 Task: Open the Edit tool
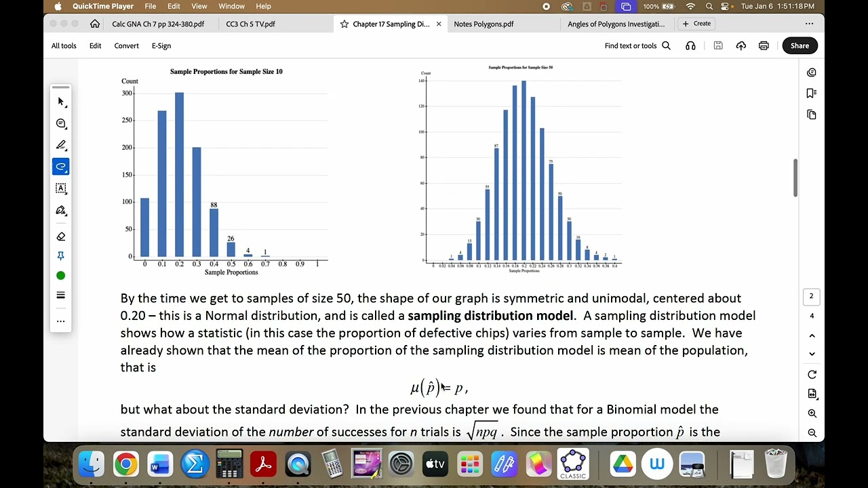click(x=96, y=45)
